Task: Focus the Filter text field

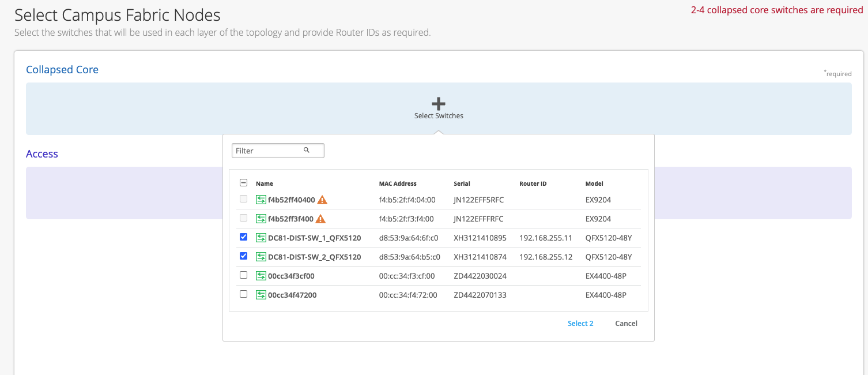Action: coord(268,151)
